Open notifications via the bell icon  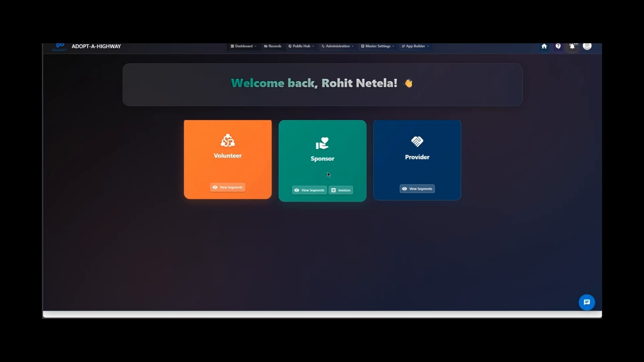[x=572, y=46]
